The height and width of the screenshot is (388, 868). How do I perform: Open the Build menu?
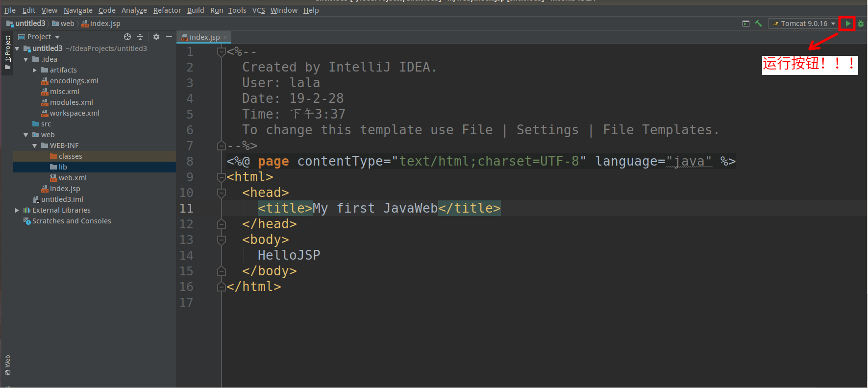pos(196,10)
